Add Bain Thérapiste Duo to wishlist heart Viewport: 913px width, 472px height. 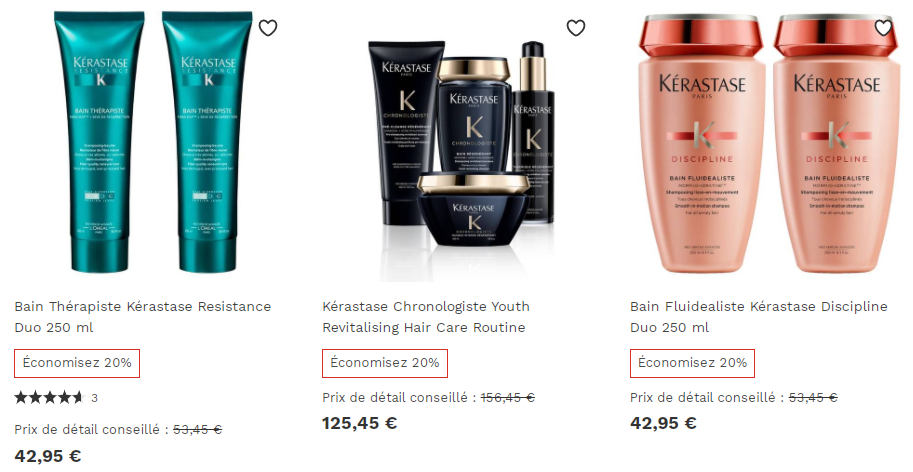(268, 28)
